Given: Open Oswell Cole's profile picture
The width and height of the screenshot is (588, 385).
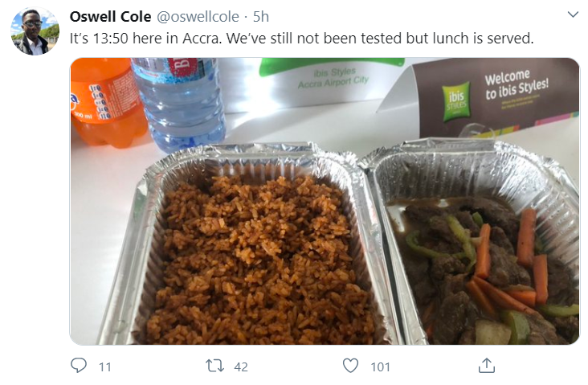Looking at the screenshot, I should point(35,31).
